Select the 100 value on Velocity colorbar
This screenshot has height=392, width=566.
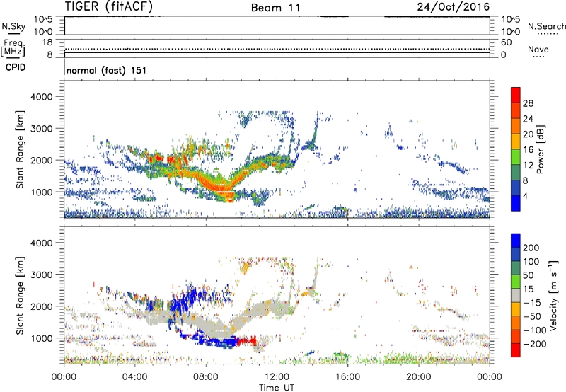[x=531, y=262]
